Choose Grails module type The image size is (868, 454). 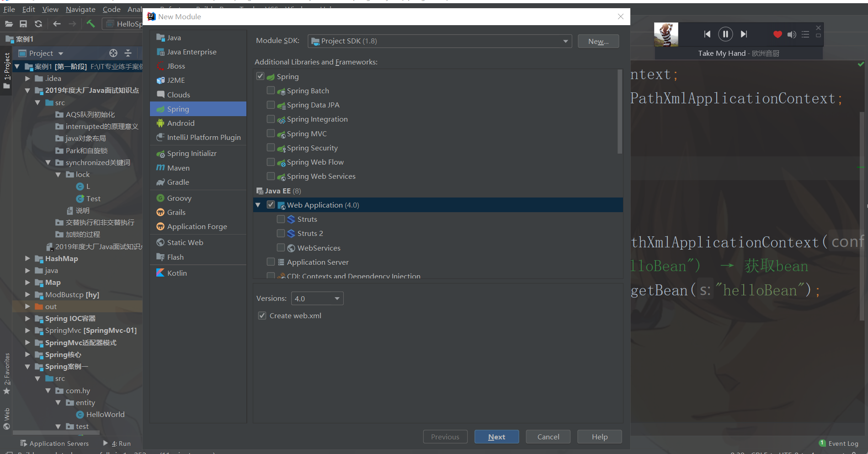tap(176, 212)
